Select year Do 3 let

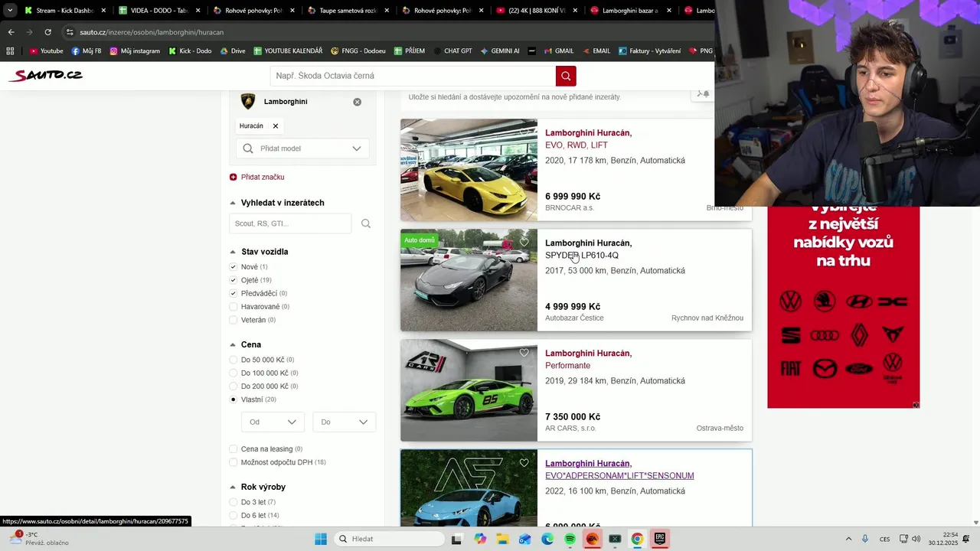(234, 502)
